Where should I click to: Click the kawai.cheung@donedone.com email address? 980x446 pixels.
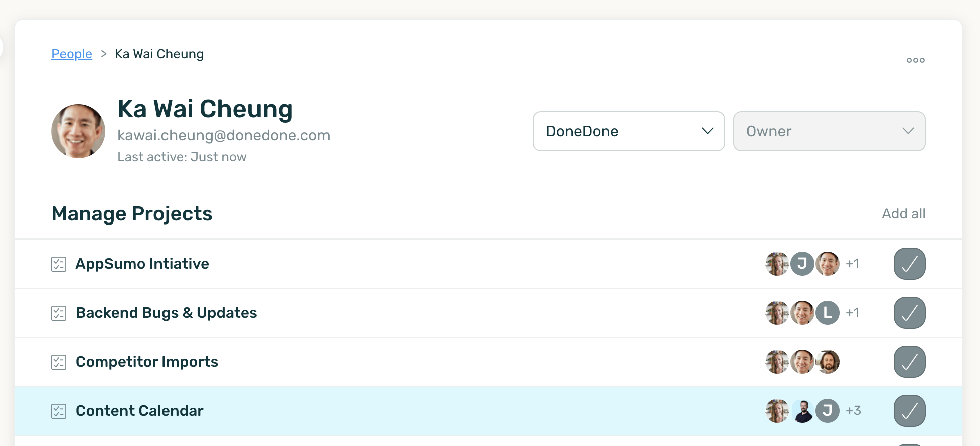(x=224, y=135)
